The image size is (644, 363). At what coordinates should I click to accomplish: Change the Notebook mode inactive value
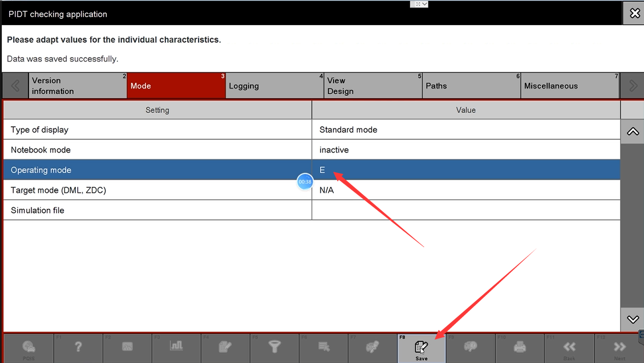[x=465, y=150]
